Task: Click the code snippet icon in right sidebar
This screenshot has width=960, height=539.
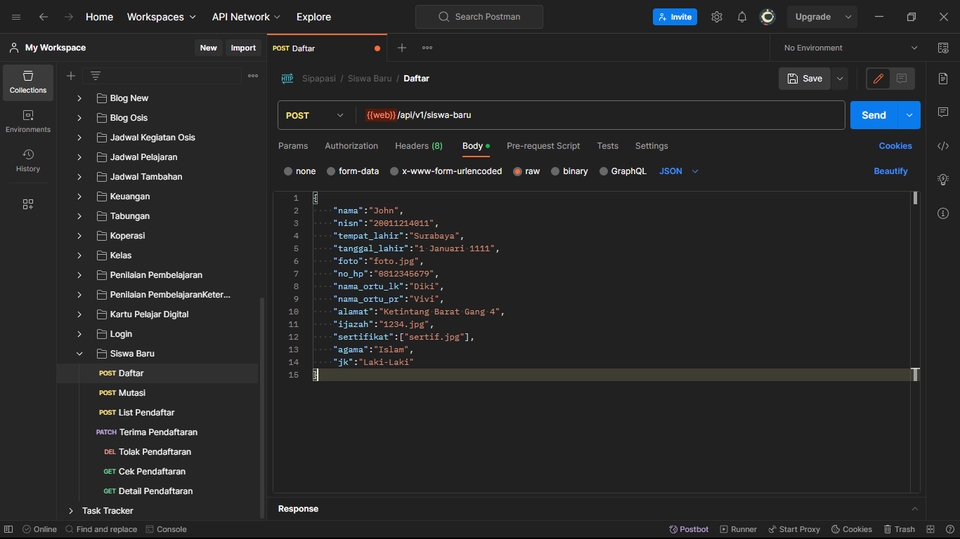Action: pos(943,146)
